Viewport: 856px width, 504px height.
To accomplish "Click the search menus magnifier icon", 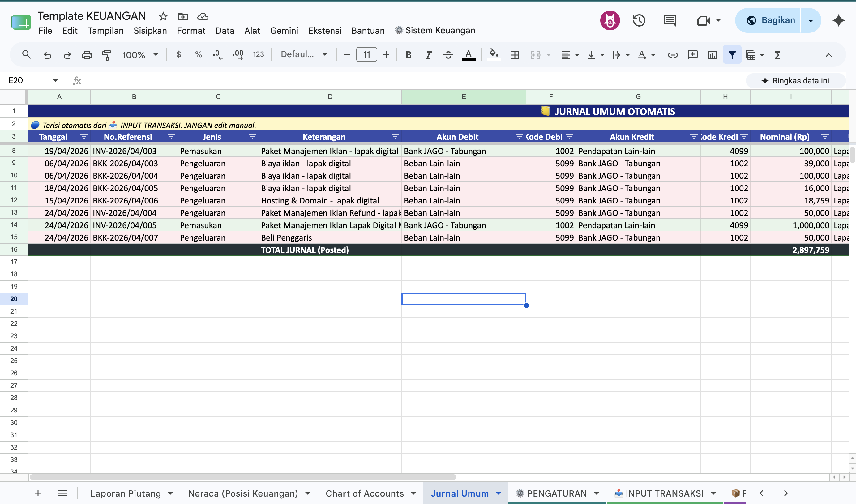I will (26, 55).
